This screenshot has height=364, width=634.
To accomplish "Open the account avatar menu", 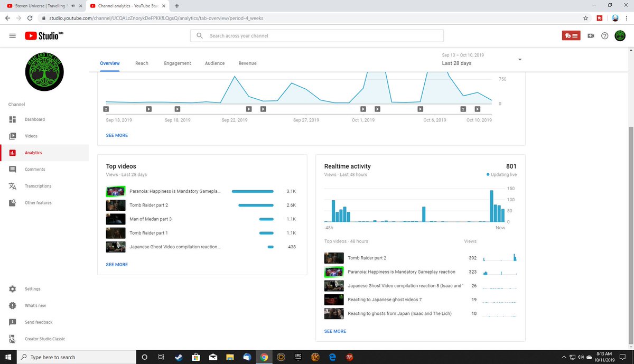I will point(620,36).
